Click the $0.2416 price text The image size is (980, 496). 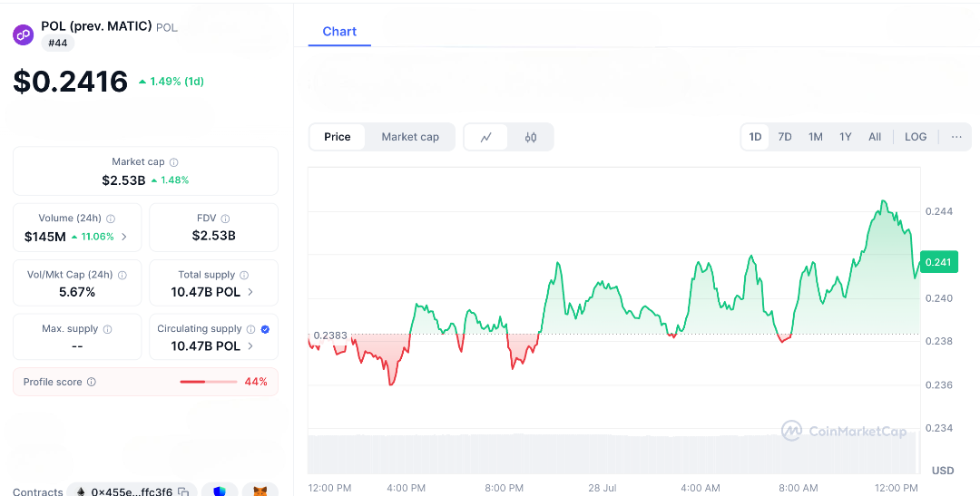[71, 82]
